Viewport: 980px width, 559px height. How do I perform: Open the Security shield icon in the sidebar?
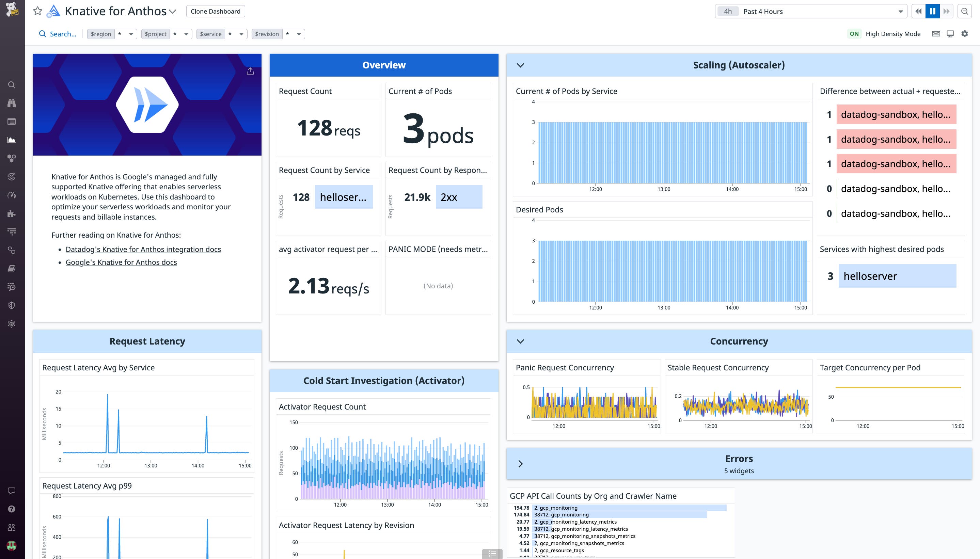click(12, 305)
